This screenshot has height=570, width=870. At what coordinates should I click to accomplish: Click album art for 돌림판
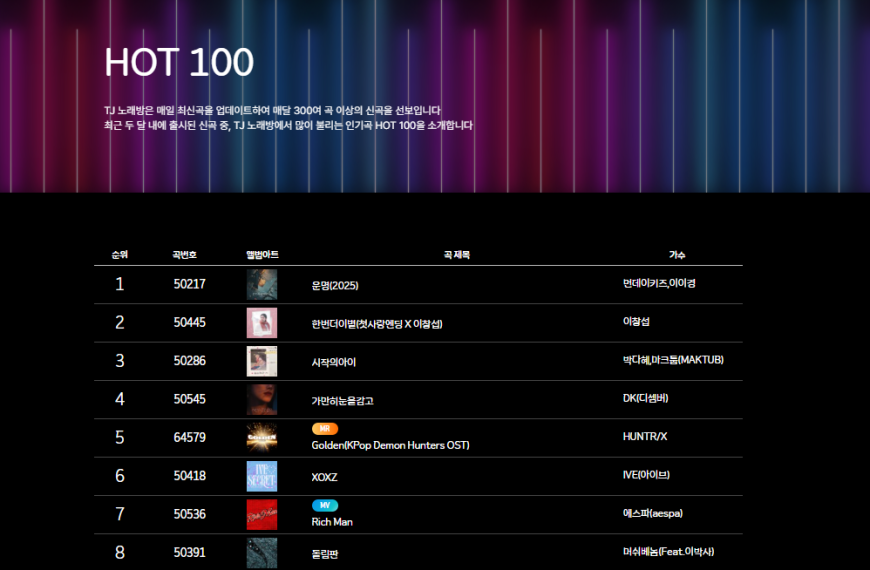click(262, 552)
